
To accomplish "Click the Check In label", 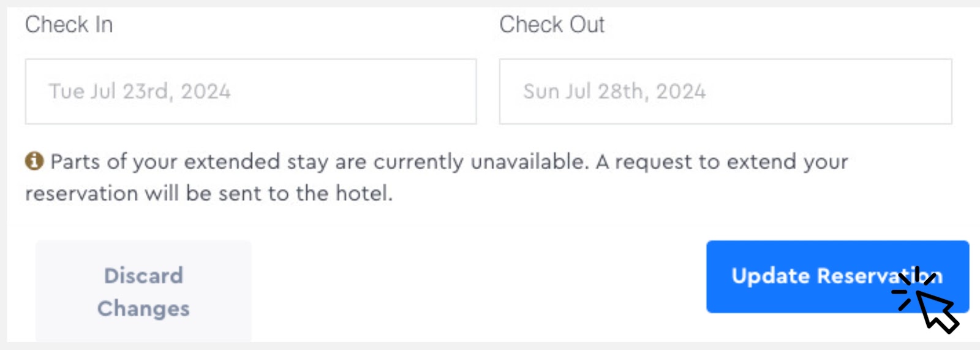I will pos(69,25).
